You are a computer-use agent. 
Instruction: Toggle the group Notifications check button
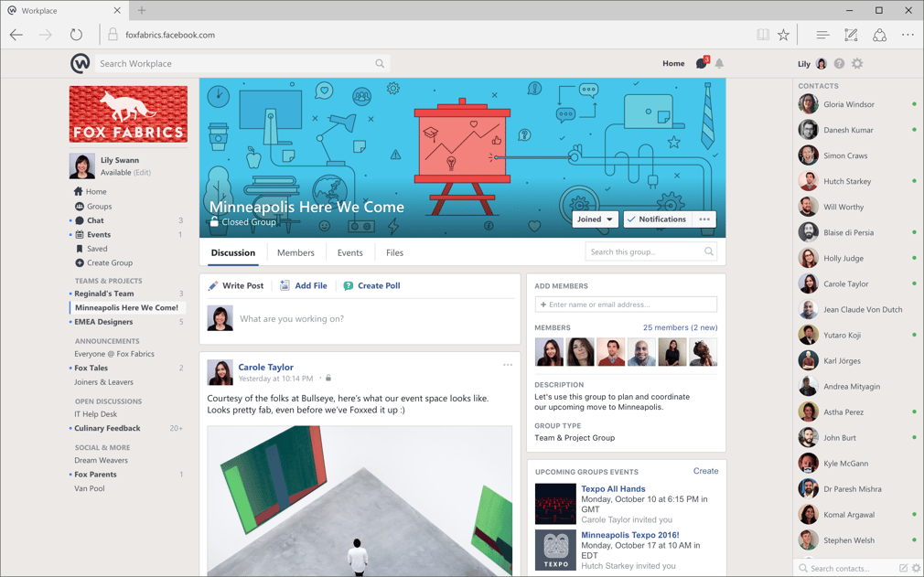click(657, 219)
